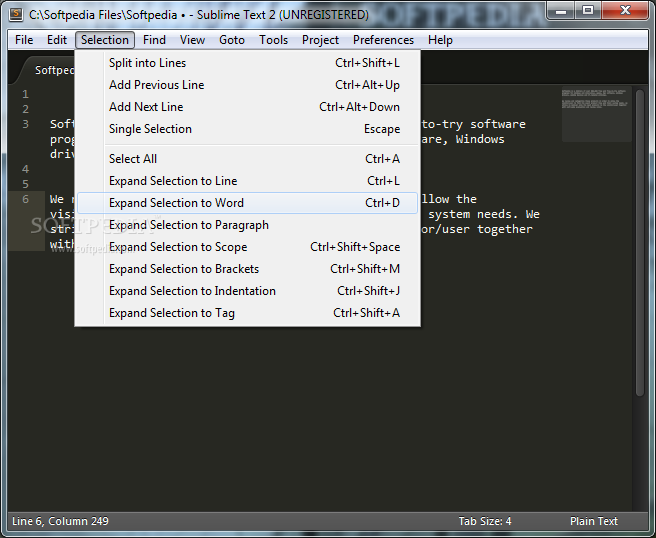
Task: Click line number 5 in the gutter
Action: click(26, 184)
